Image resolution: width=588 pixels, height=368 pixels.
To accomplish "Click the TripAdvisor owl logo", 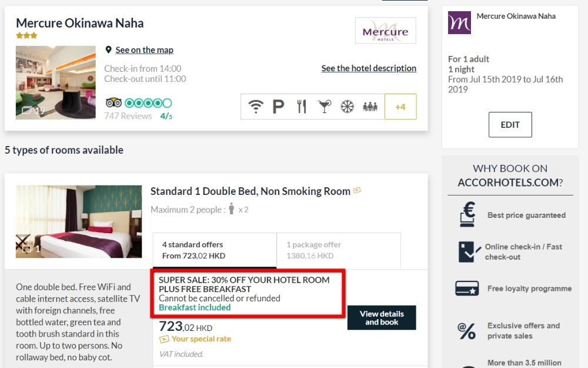I will point(113,103).
